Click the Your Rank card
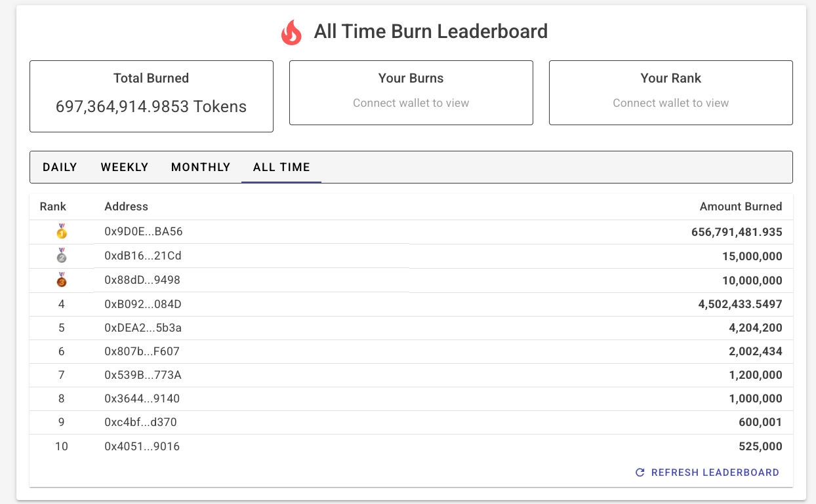 point(670,92)
